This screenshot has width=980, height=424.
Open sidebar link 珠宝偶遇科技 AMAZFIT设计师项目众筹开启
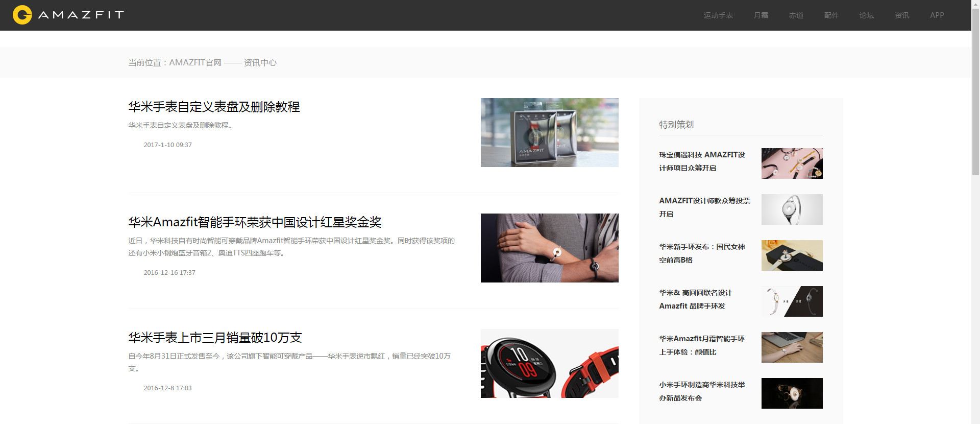pos(702,161)
